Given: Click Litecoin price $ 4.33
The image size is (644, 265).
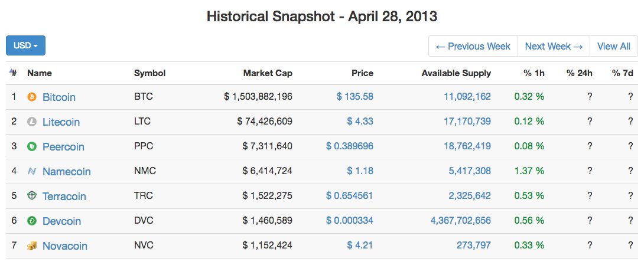Looking at the screenshot, I should tap(360, 122).
